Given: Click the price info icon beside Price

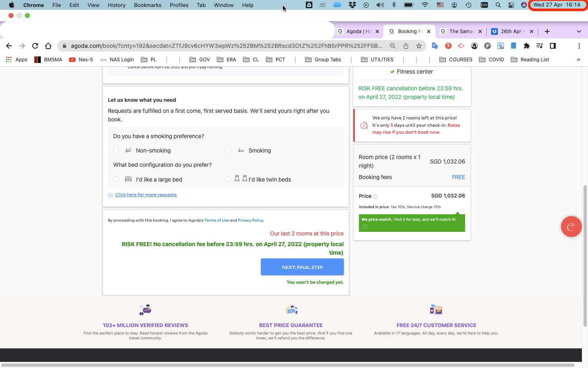Looking at the screenshot, I should click(375, 197).
